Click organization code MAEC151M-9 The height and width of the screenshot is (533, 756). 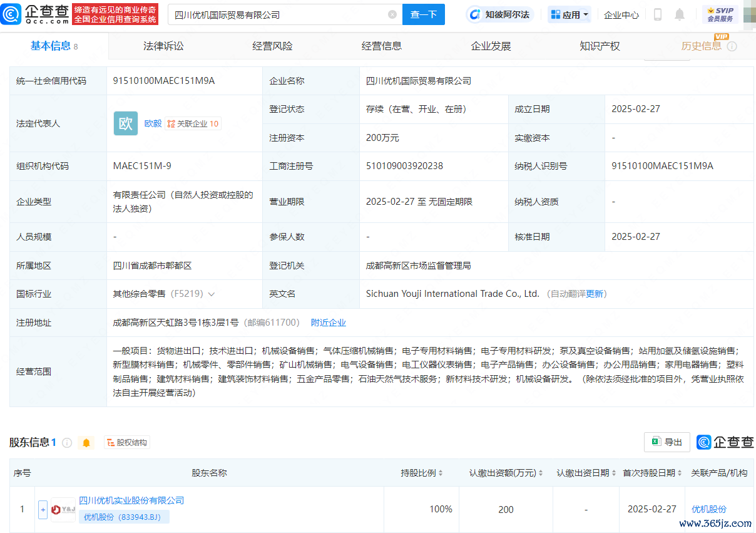point(142,166)
